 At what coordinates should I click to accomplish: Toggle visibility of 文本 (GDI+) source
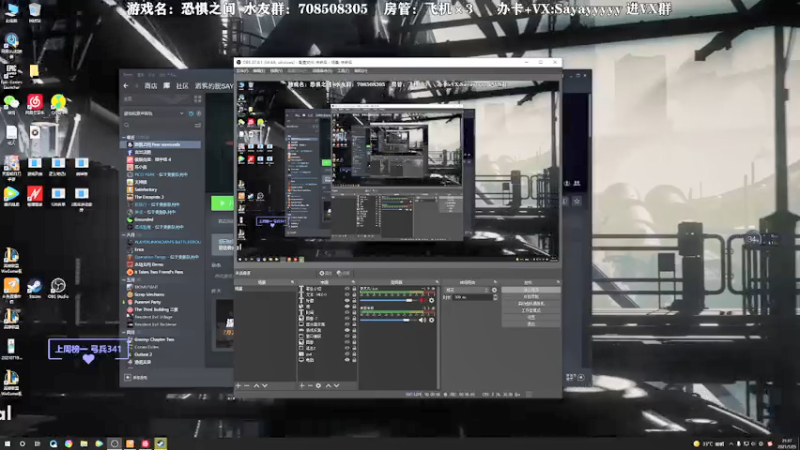click(347, 294)
